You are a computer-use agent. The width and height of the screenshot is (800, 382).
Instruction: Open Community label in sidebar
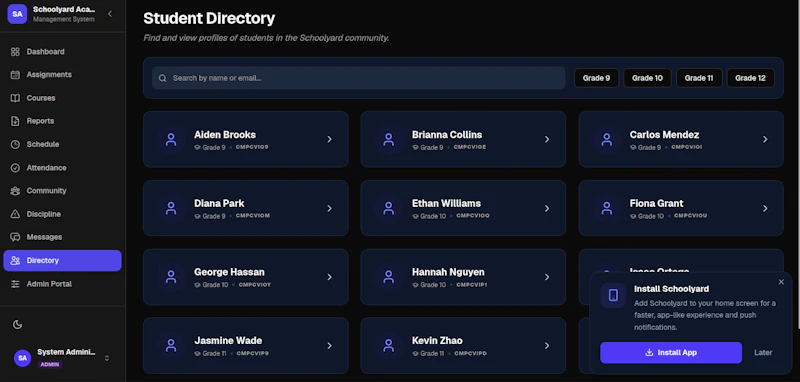pyautogui.click(x=46, y=191)
